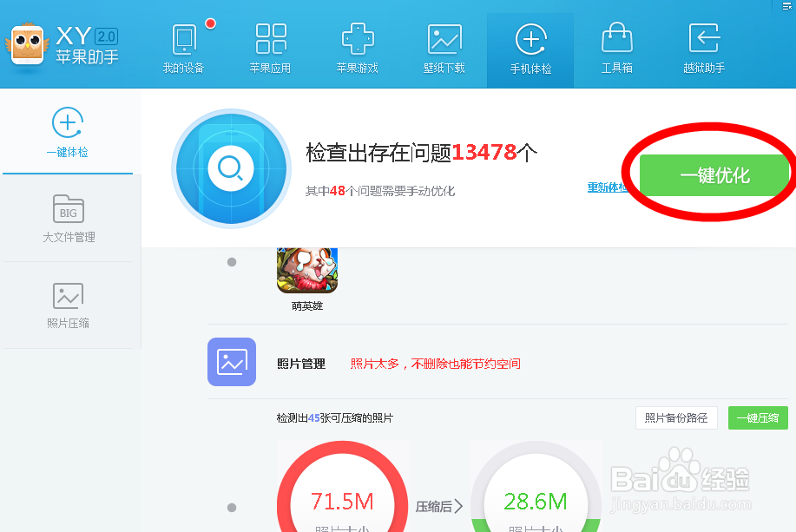Click the red text 照片太多，不删除也能节约空间
This screenshot has height=532, width=796.
click(436, 364)
